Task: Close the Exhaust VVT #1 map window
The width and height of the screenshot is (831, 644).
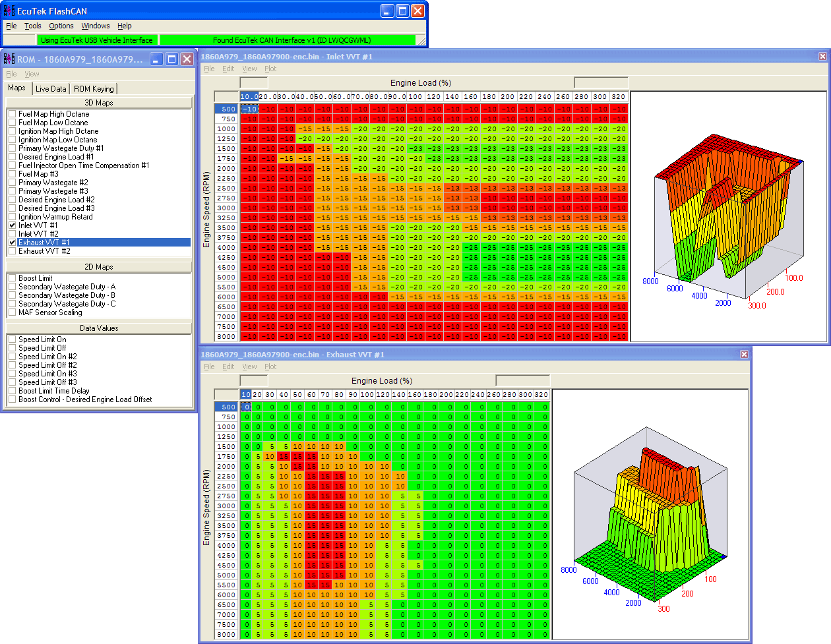Action: (744, 355)
